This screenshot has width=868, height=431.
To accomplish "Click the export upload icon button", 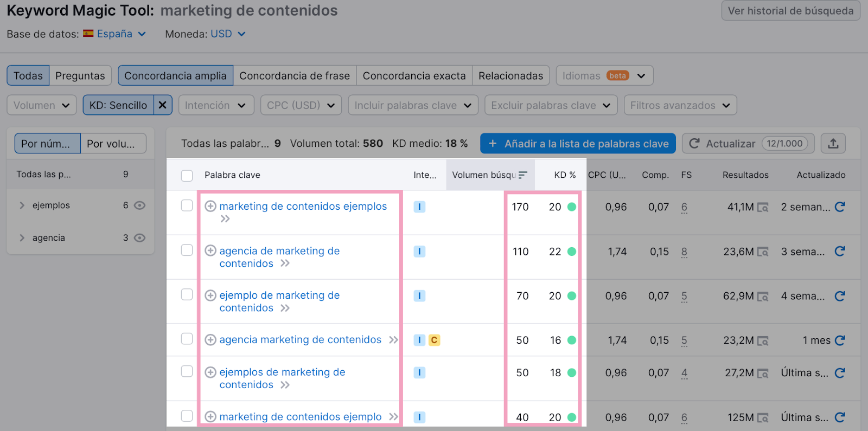I will tap(833, 144).
